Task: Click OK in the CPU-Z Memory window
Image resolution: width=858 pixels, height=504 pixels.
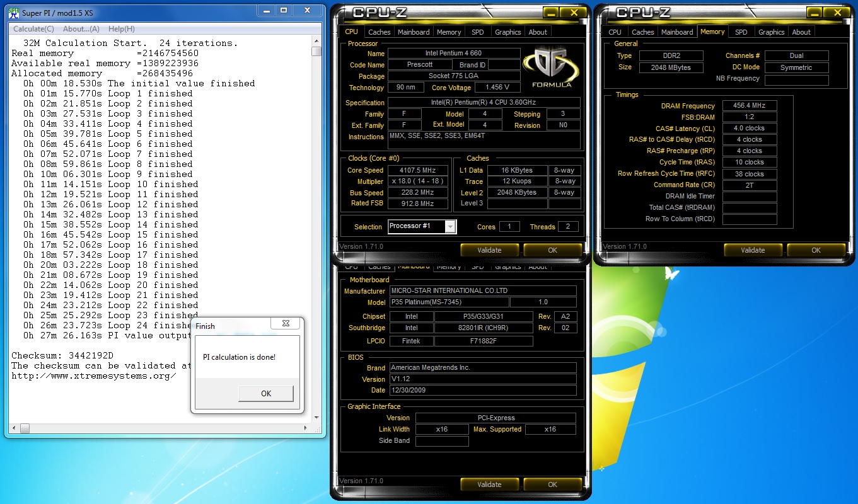Action: click(816, 250)
